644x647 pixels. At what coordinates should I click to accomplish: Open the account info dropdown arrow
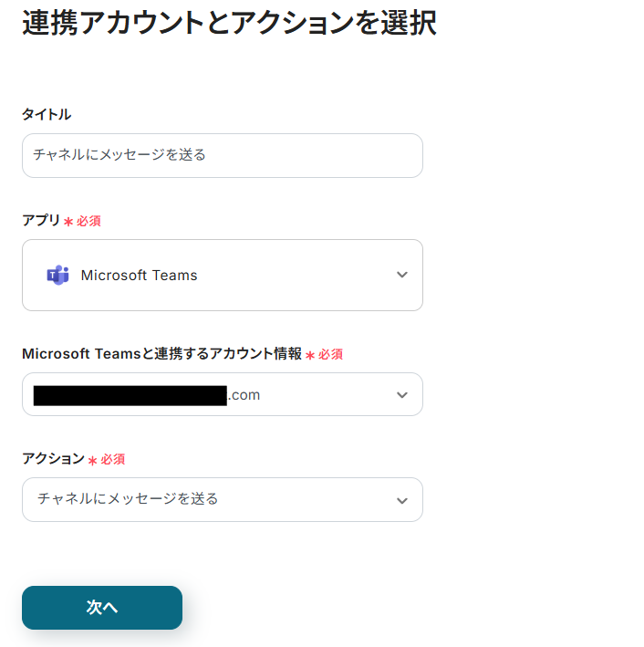[x=402, y=395]
